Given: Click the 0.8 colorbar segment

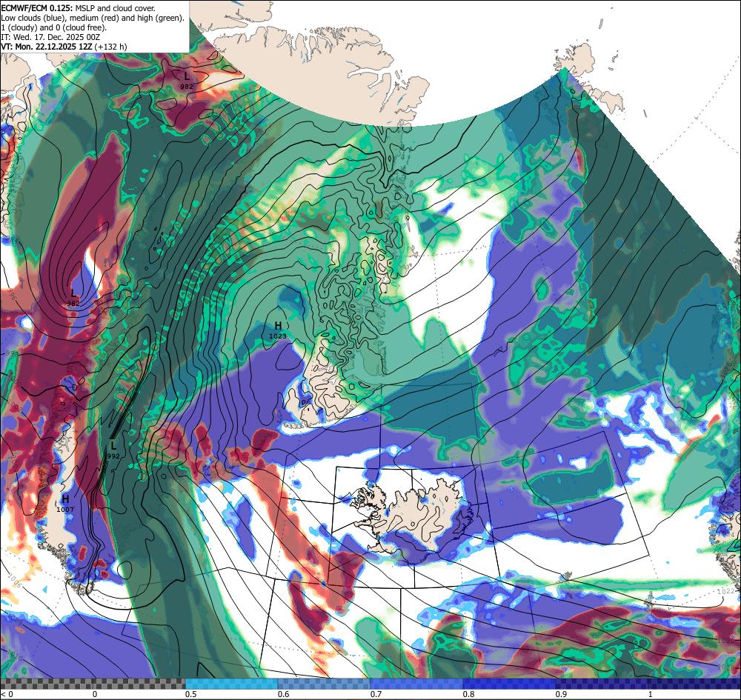Looking at the screenshot, I should point(509,684).
